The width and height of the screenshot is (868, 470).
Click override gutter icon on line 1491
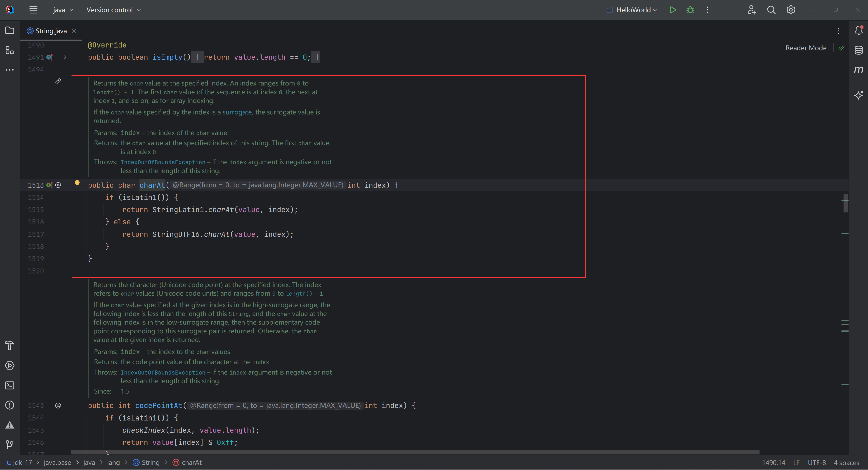pyautogui.click(x=50, y=57)
